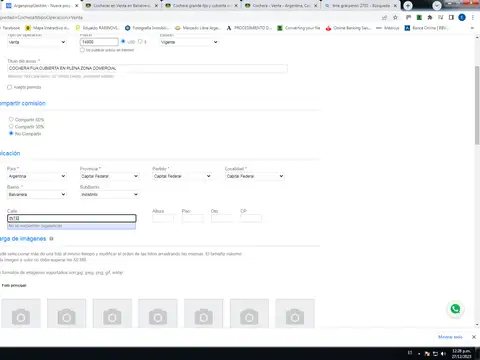Open the Facebook bookmark
The height and width of the screenshot is (360, 480).
[10, 28]
